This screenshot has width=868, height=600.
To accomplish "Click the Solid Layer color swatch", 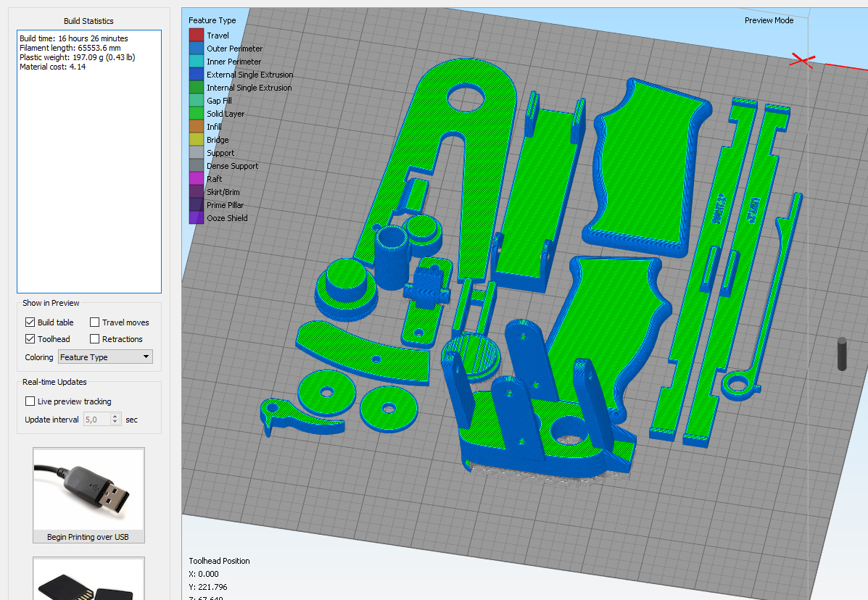I will tap(197, 113).
